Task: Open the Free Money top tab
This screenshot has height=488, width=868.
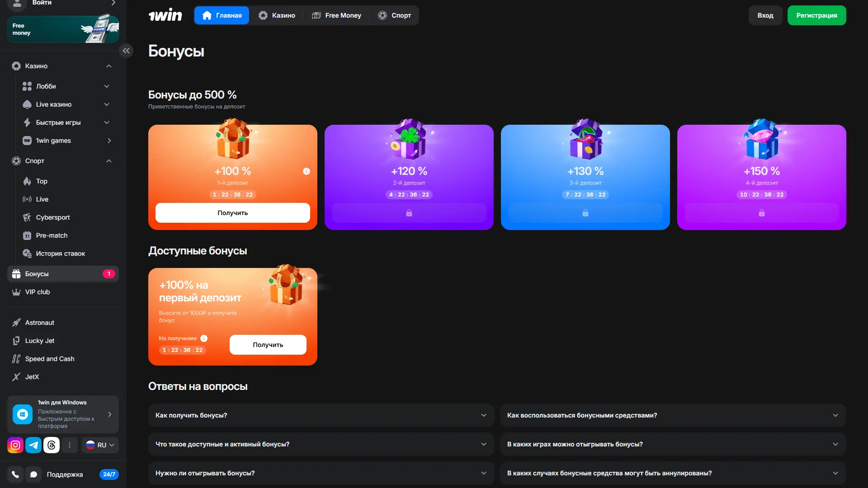Action: 336,15
